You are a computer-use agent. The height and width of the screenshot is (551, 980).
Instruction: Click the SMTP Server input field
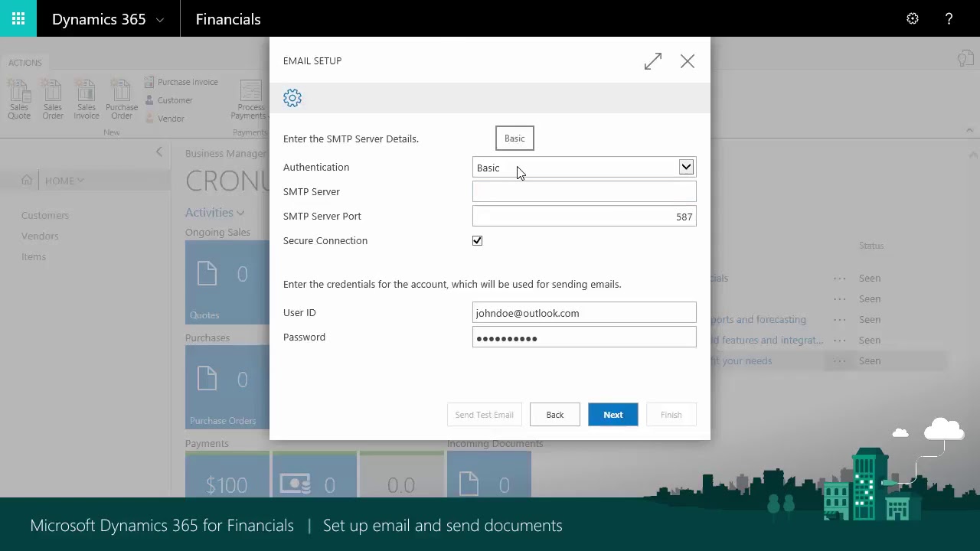pos(584,192)
